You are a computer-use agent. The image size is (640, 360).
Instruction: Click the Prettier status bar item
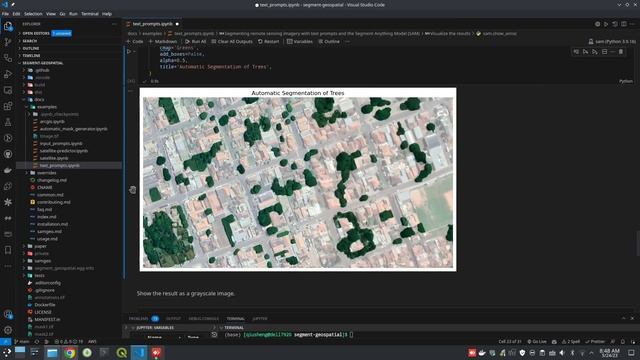click(595, 342)
